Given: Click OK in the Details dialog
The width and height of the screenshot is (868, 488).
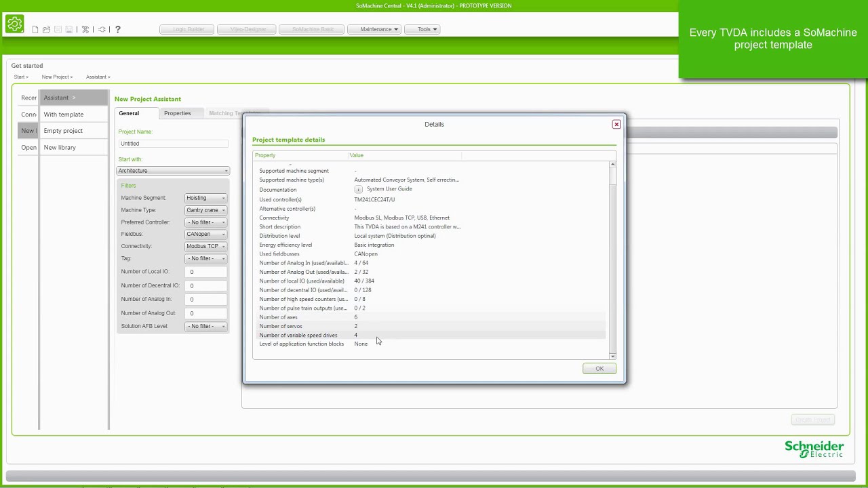Looking at the screenshot, I should tap(599, 369).
